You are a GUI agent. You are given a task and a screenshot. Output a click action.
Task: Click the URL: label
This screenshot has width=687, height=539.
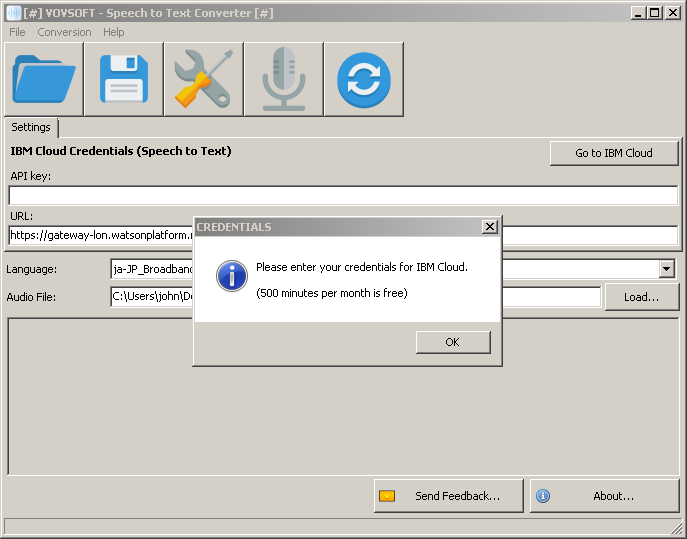[21, 216]
